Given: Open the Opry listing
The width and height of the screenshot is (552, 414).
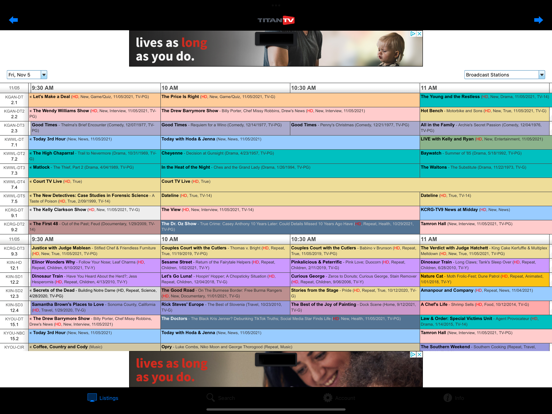Looking at the screenshot, I should tap(290, 347).
